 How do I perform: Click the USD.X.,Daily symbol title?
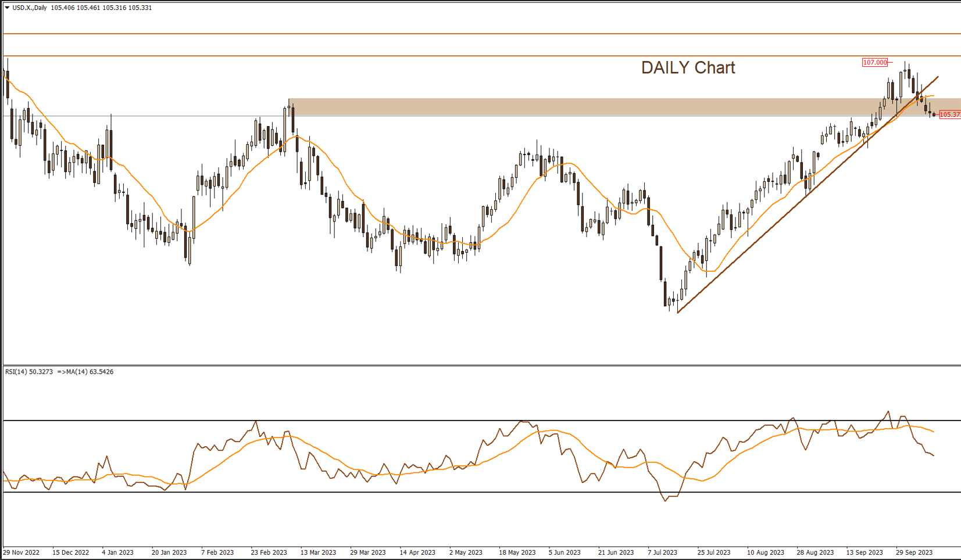coord(30,8)
